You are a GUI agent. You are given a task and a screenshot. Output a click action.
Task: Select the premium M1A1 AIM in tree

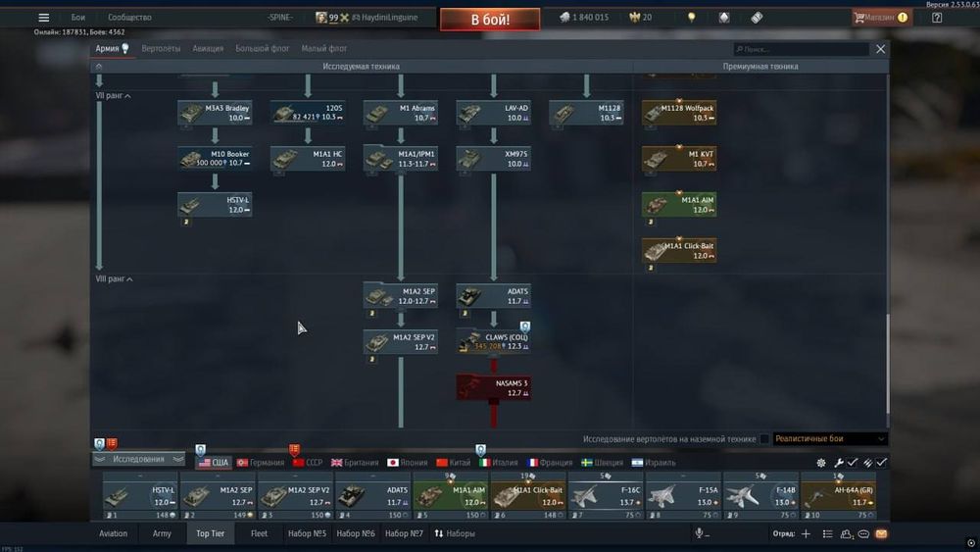coord(679,204)
